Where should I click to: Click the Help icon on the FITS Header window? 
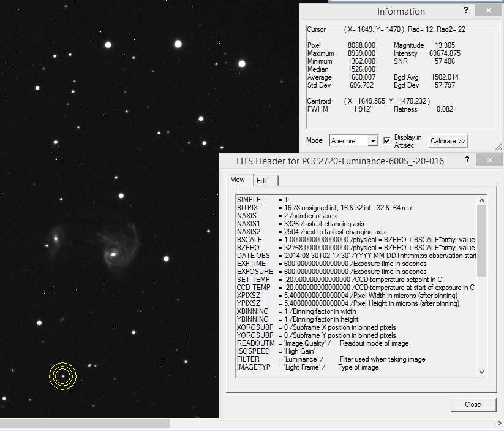[x=467, y=159]
